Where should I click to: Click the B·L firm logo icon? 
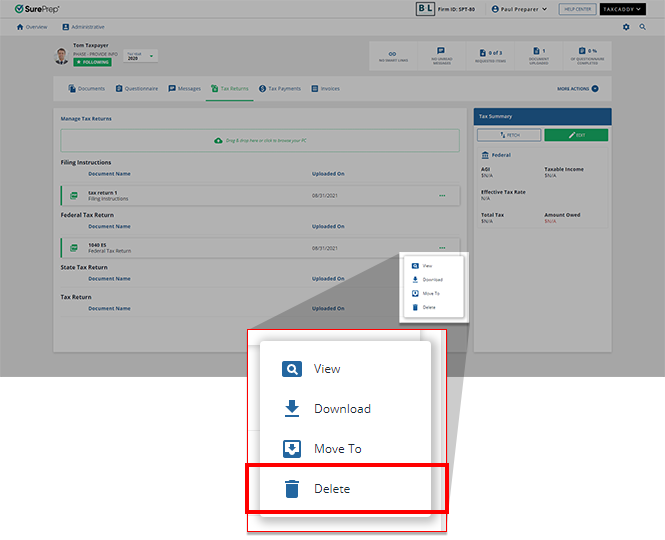(x=425, y=9)
